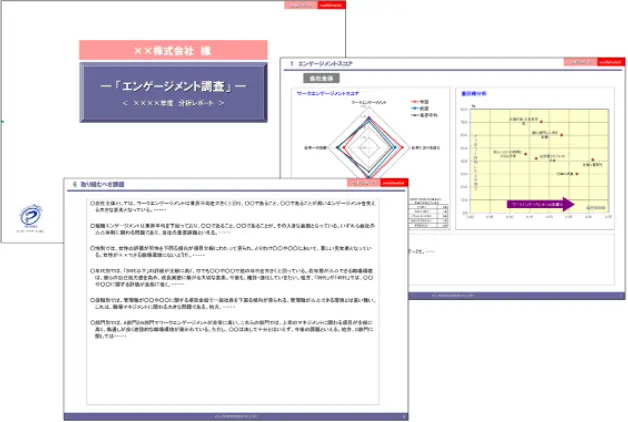Image resolution: width=628 pixels, height=422 pixels.
Task: Click the ワークエンゲージメントスコア chart title
Action: (330, 92)
